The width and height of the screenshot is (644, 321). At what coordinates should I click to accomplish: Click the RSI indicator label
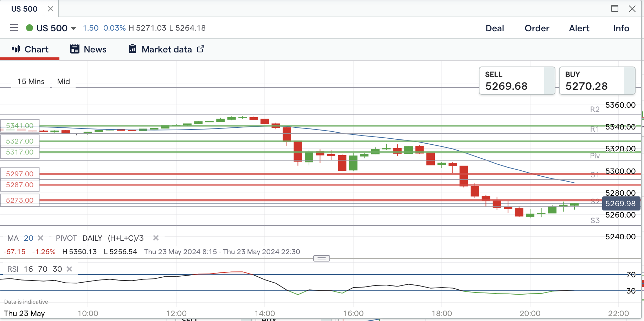[13, 269]
